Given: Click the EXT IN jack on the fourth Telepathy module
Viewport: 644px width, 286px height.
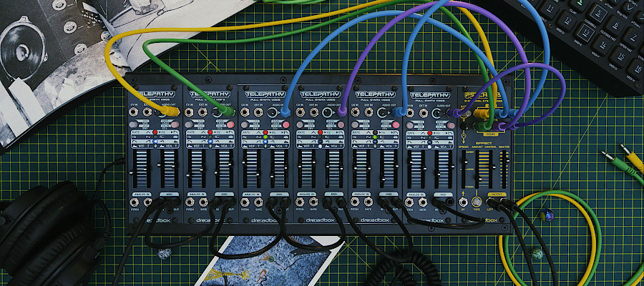Looking at the screenshot, I should pyautogui.click(x=314, y=112).
